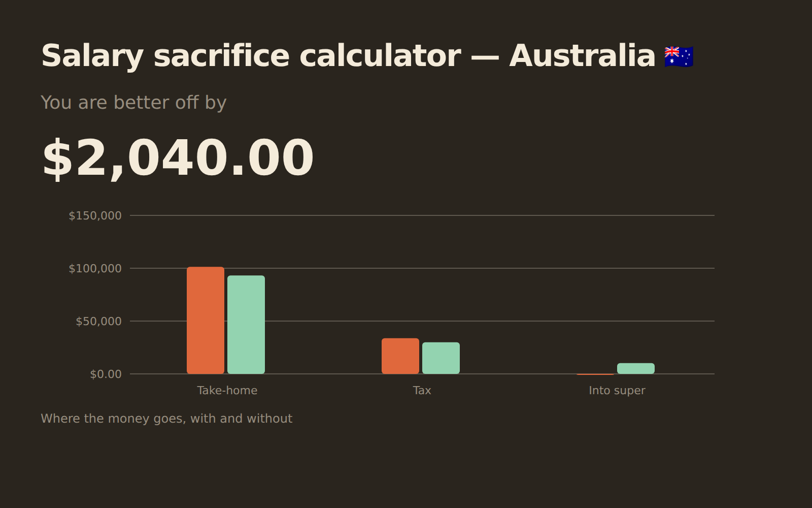Click the 'You are better off by' text

(x=133, y=103)
